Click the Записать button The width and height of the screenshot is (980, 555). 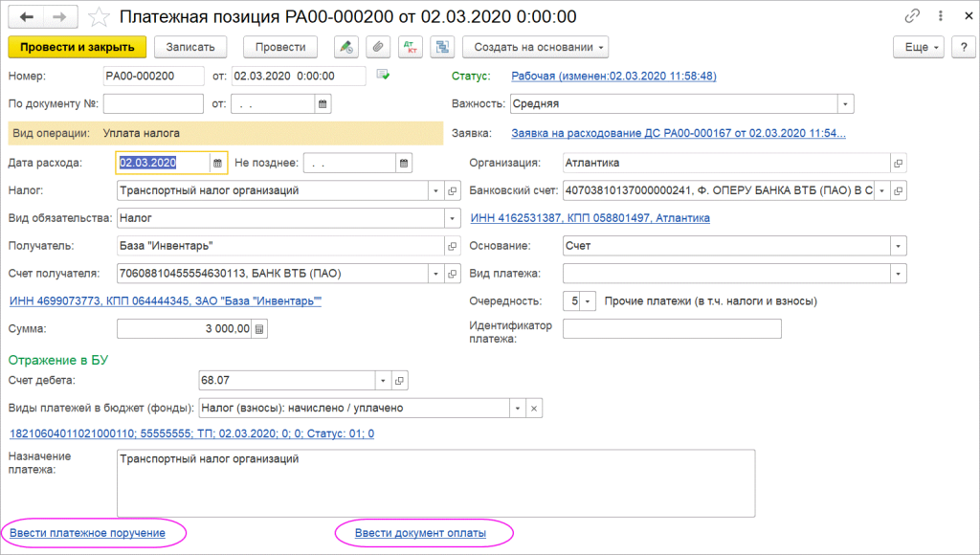pos(196,47)
